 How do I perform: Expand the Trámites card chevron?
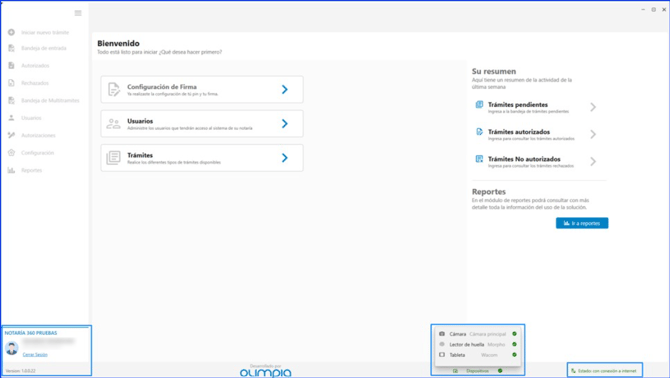(x=285, y=158)
